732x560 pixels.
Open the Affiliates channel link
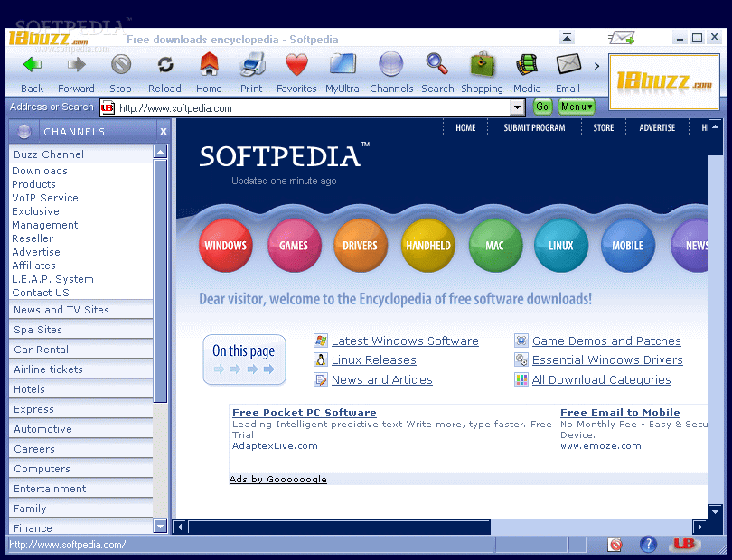pyautogui.click(x=33, y=266)
